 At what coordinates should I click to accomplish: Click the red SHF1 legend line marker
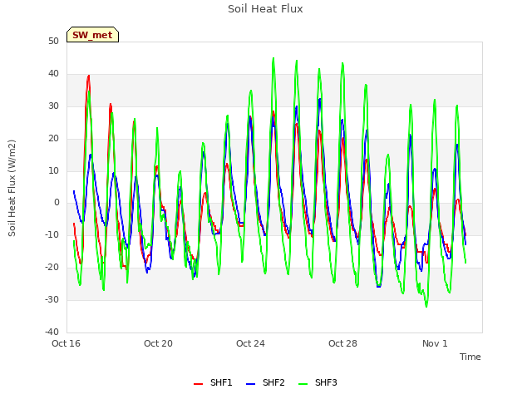[198, 384]
